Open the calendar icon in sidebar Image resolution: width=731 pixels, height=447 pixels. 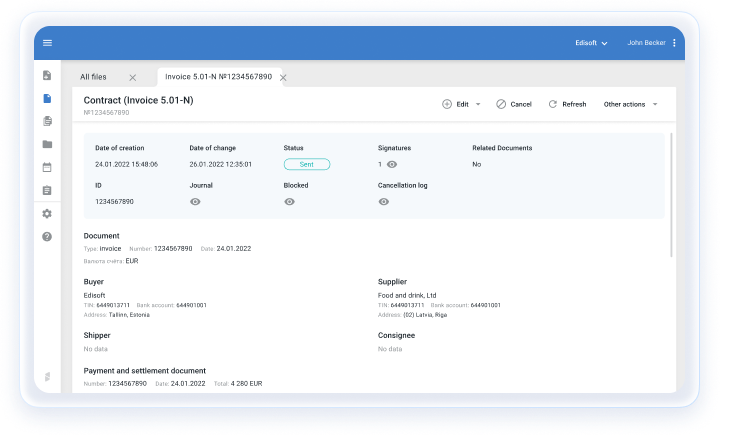click(x=47, y=167)
